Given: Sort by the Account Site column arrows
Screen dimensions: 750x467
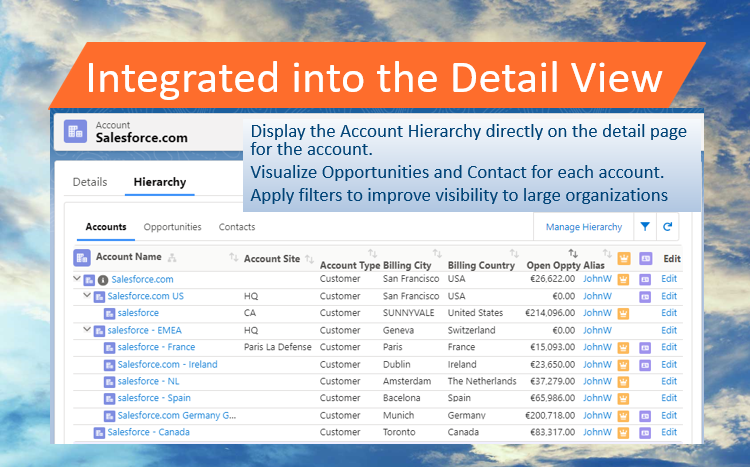Looking at the screenshot, I should 309,259.
